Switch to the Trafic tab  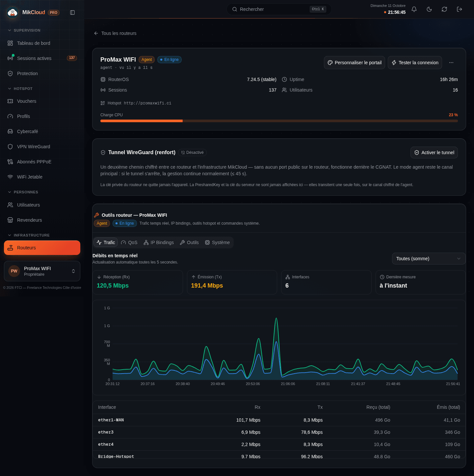106,242
